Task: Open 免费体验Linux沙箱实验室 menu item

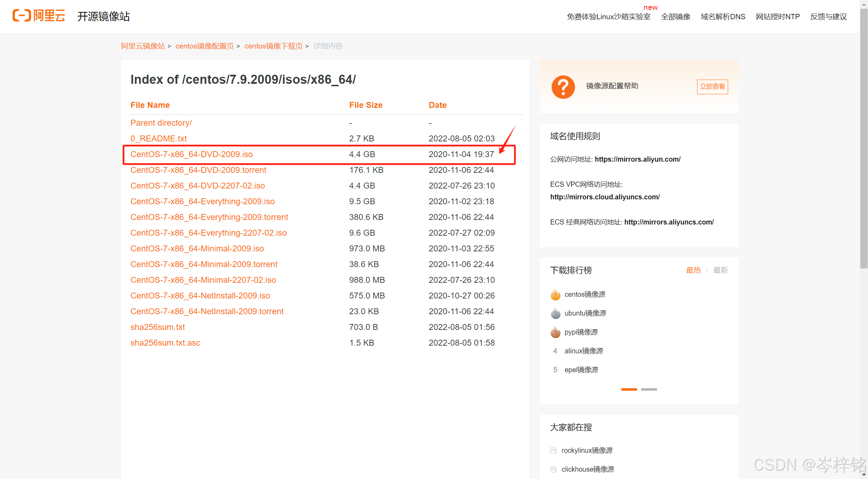Action: coord(608,17)
